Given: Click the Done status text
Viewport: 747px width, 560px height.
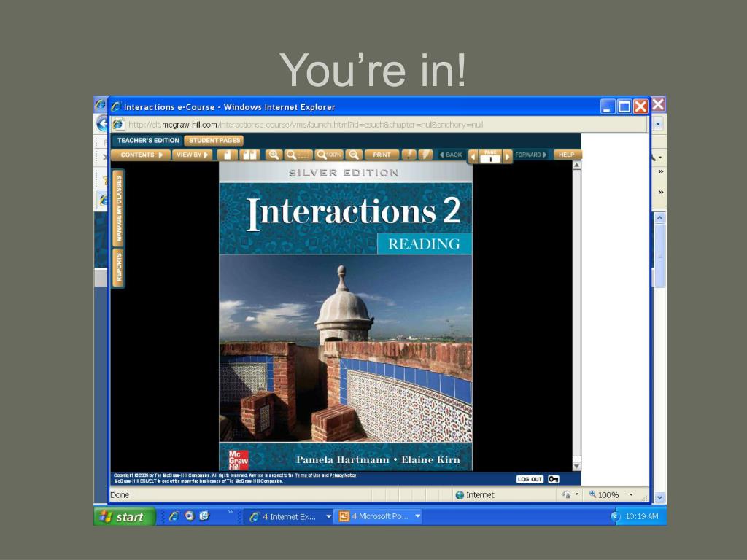Looking at the screenshot, I should [120, 495].
